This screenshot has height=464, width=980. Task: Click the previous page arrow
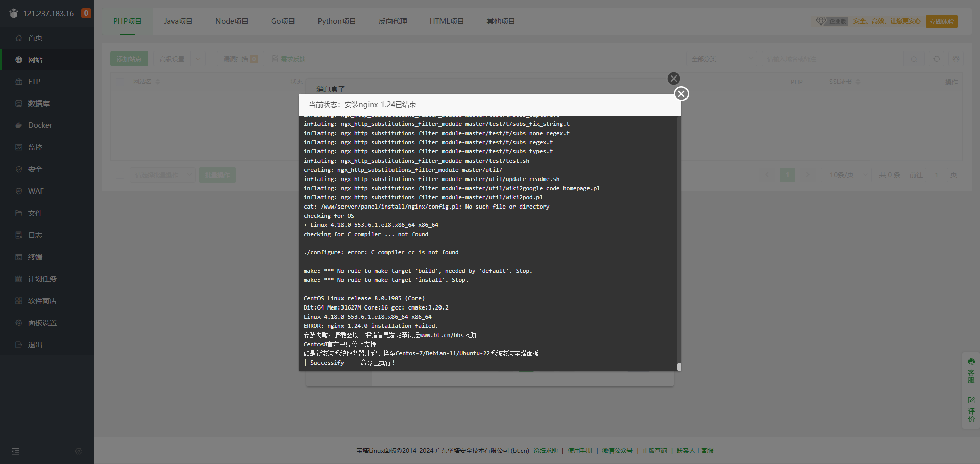click(767, 175)
